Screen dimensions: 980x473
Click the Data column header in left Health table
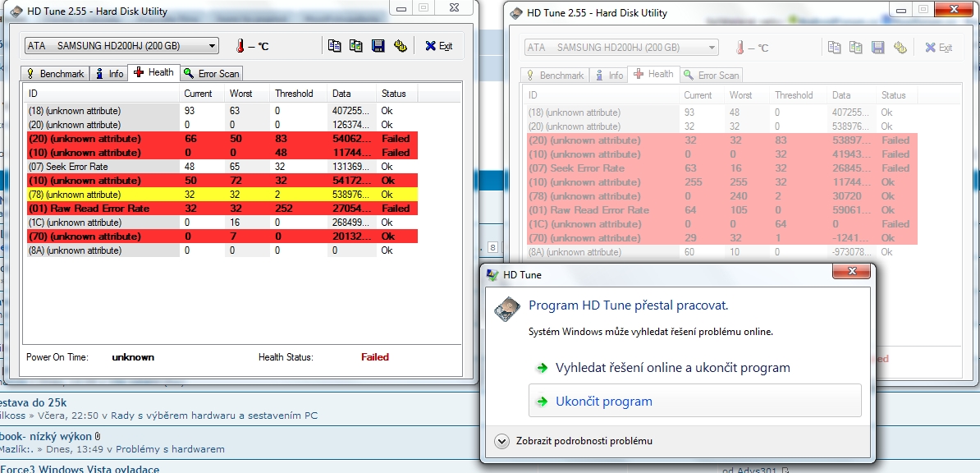352,94
